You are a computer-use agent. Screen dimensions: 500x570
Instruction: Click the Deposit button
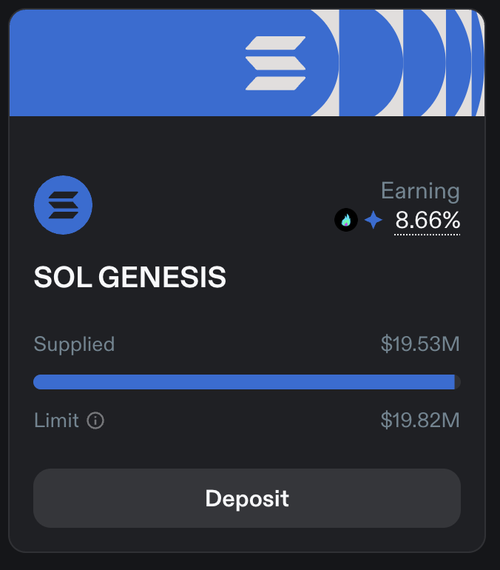pyautogui.click(x=247, y=498)
